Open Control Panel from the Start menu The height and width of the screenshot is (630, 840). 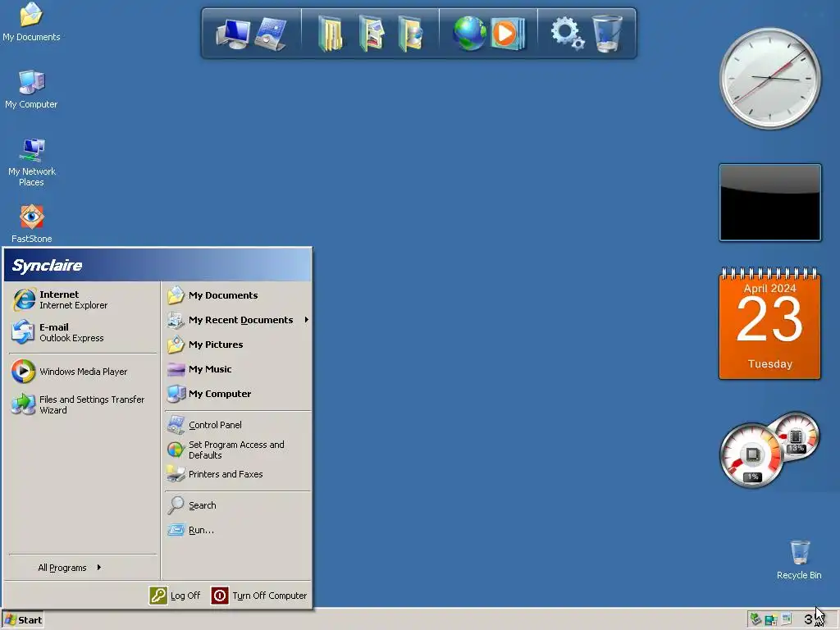pyautogui.click(x=237, y=425)
